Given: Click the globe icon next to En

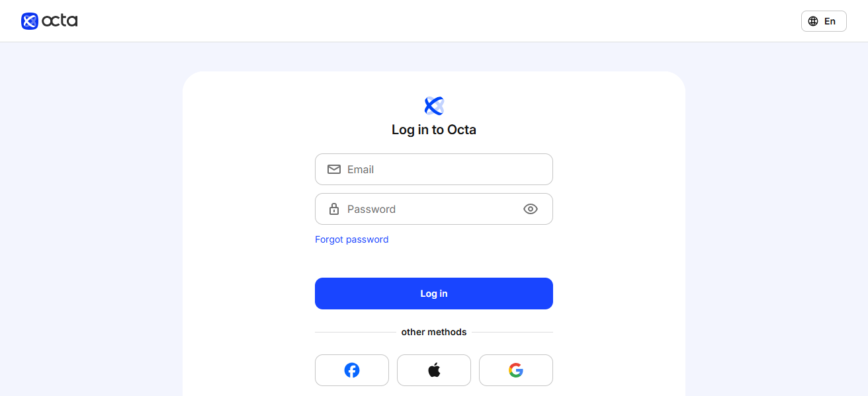Looking at the screenshot, I should click(814, 20).
